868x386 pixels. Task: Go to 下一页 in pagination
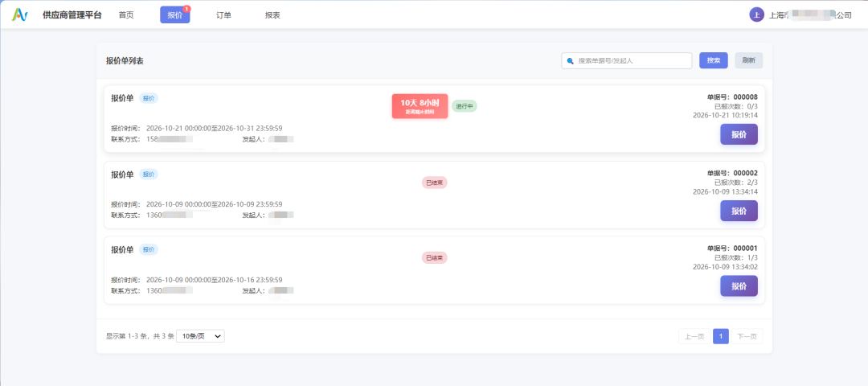point(747,336)
